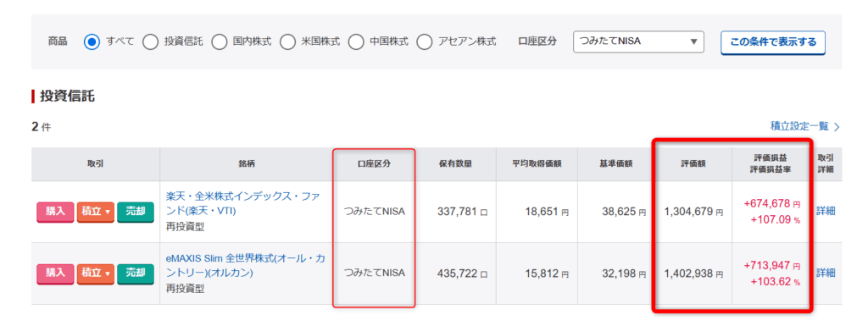Click the 評価損益 評価損益率 column header
The height and width of the screenshot is (326, 868).
(x=771, y=164)
